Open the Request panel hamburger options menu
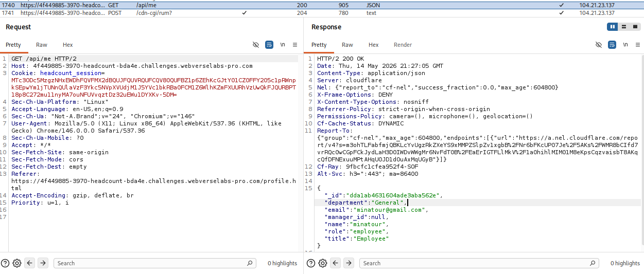 point(295,45)
